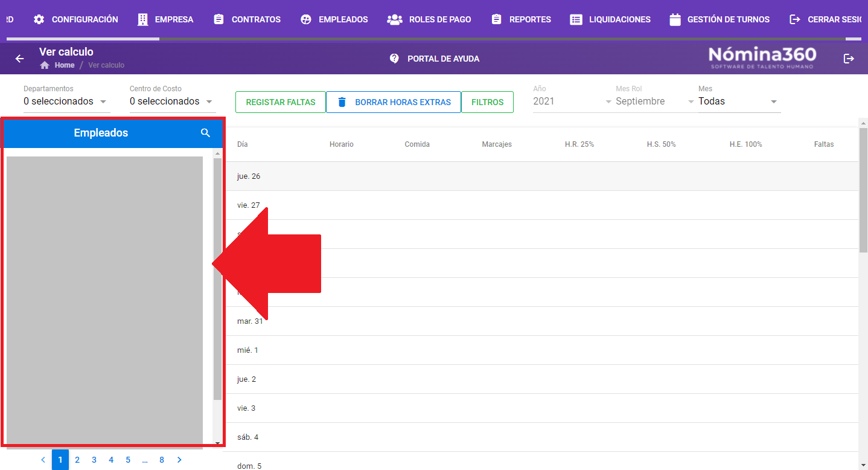Open the Centro de Costo dropdown
868x470 pixels.
pyautogui.click(x=173, y=101)
